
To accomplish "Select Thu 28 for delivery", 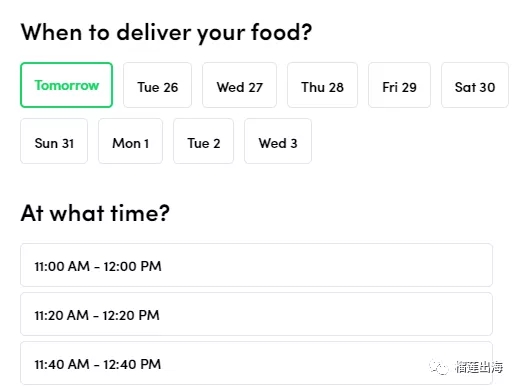I will (322, 85).
